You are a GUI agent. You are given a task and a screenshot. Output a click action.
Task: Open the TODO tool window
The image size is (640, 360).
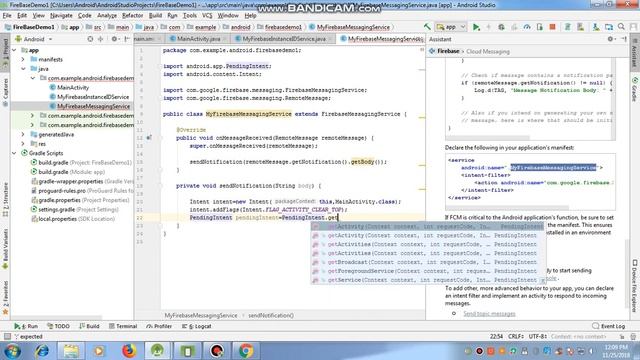coord(58,326)
